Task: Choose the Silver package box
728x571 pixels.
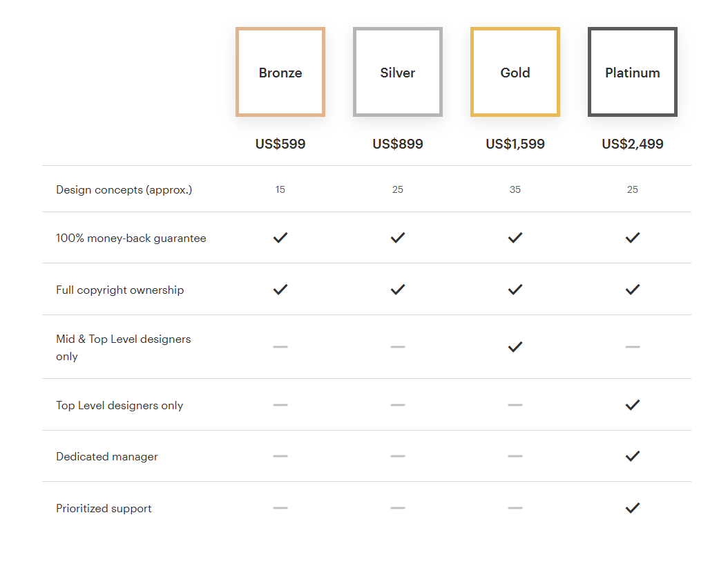Action: tap(398, 73)
